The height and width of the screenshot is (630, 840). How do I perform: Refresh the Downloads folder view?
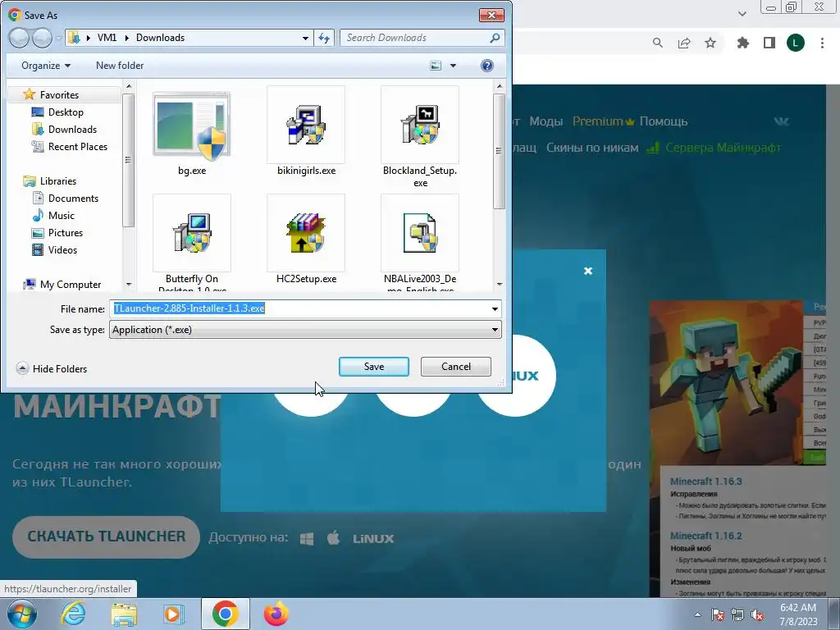tap(324, 38)
